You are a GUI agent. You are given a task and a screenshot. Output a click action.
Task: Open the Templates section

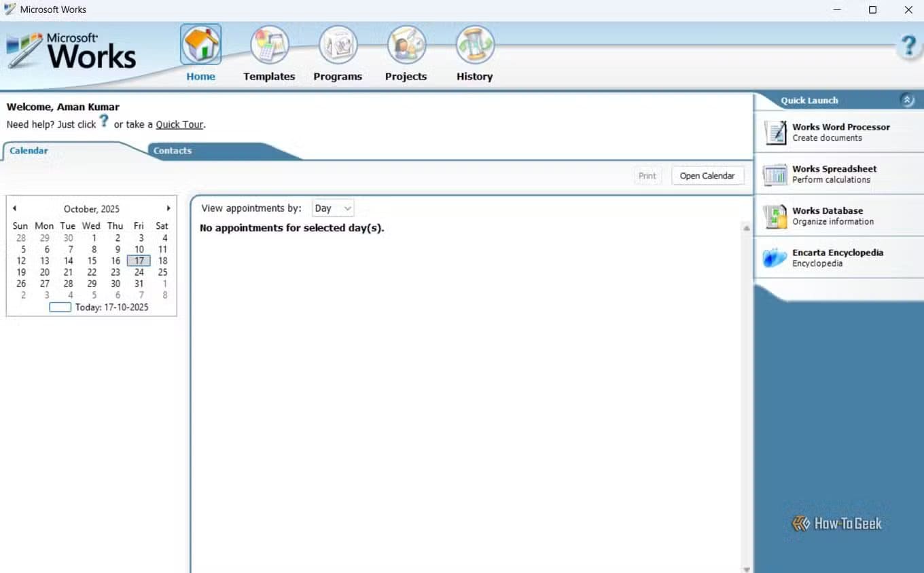[269, 54]
